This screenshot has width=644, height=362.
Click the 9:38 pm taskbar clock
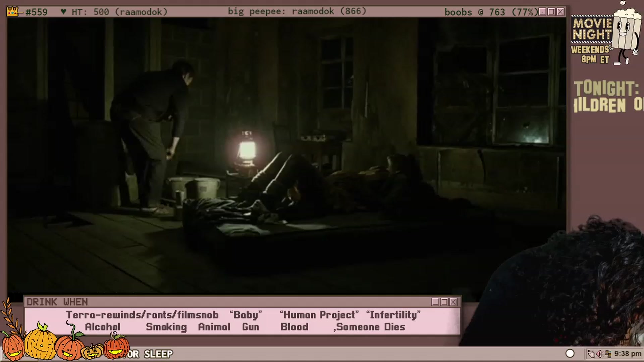coord(628,354)
